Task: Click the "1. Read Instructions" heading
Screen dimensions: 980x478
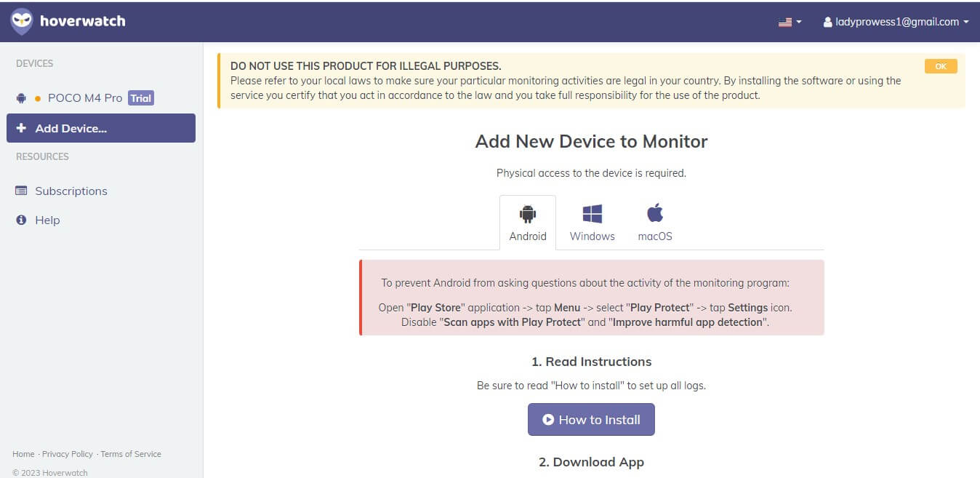Action: [x=591, y=362]
